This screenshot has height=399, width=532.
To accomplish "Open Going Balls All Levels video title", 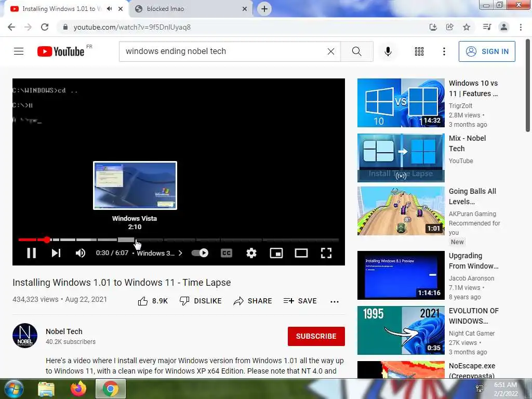I will coord(472,196).
